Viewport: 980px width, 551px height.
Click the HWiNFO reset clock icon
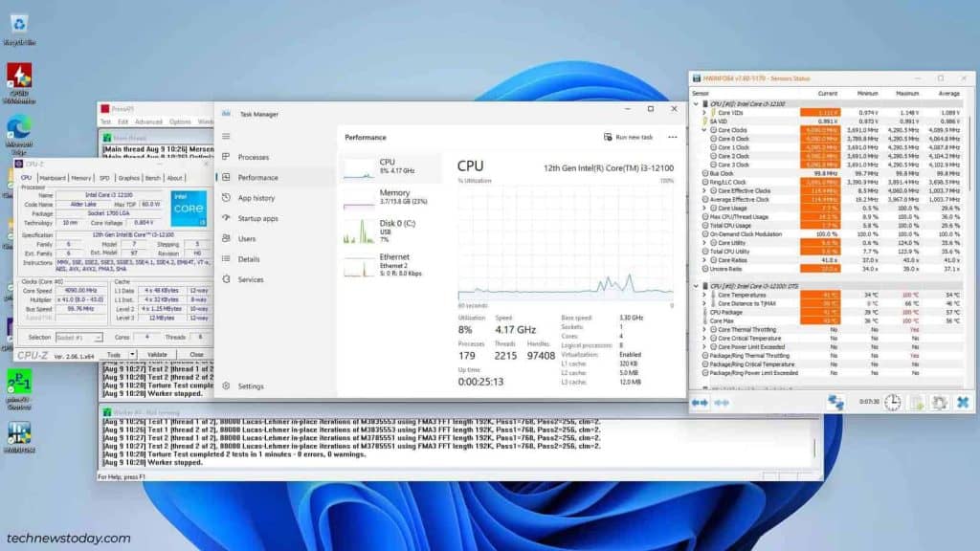tap(892, 403)
